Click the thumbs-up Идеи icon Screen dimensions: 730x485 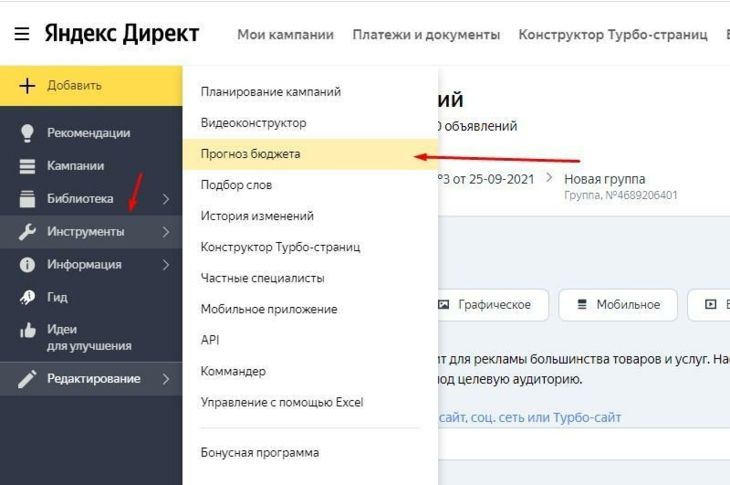pos(27,330)
